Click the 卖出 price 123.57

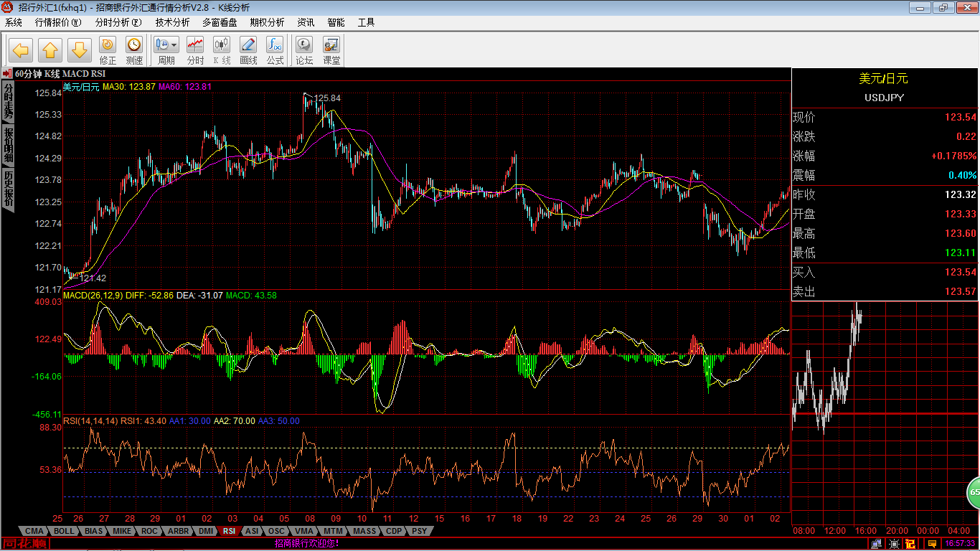point(961,291)
